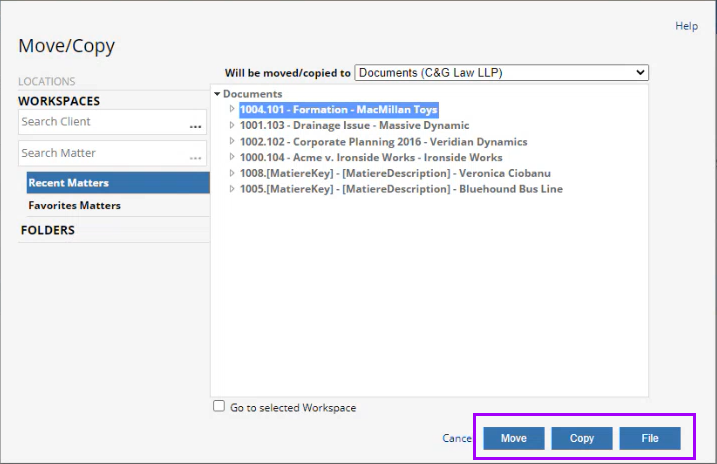The image size is (717, 464).
Task: Open Favorites Matters list
Action: coord(74,205)
